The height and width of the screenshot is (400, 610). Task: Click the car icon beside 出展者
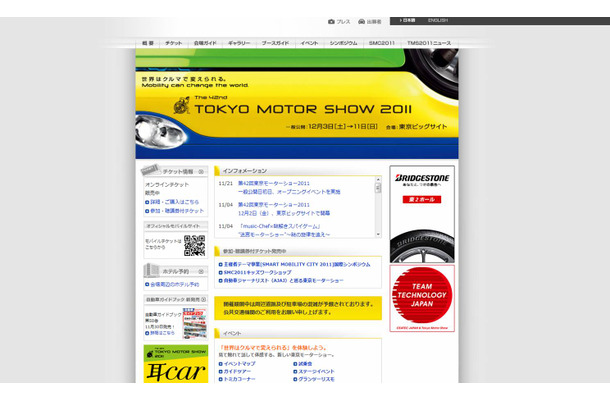(361, 21)
